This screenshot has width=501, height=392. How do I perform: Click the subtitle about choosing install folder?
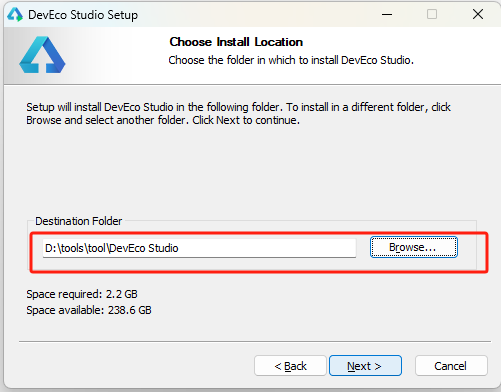click(x=291, y=60)
